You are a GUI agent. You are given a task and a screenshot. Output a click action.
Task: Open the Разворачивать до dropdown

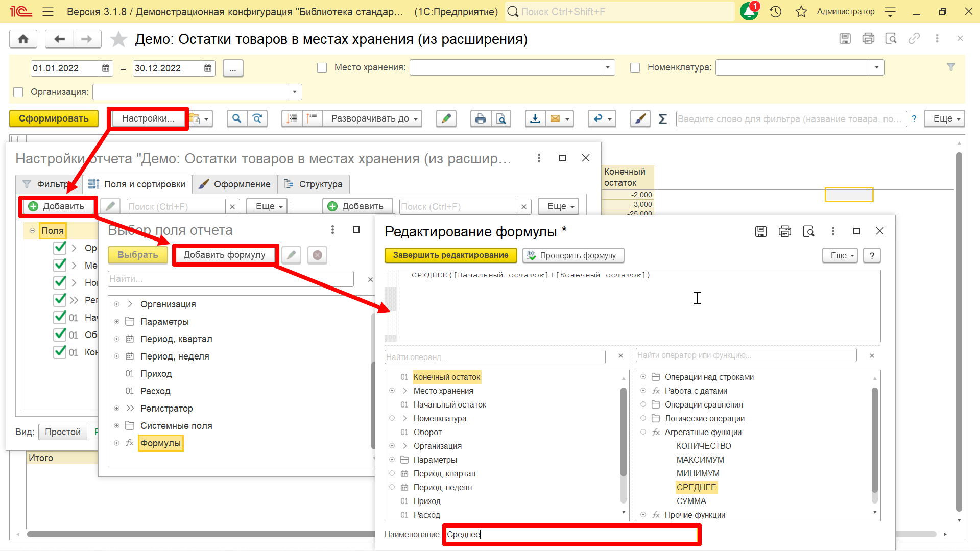point(372,118)
